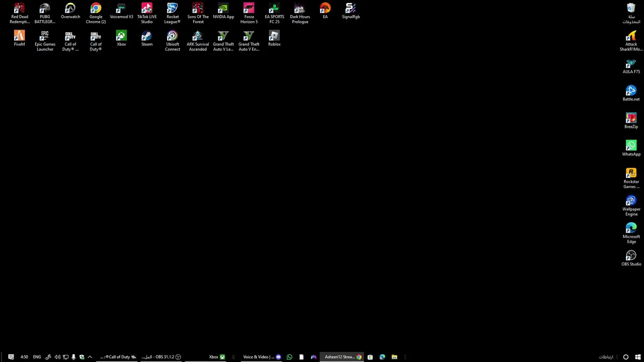Image resolution: width=644 pixels, height=362 pixels.
Task: Select the TikTok LIVE Studio shortcut
Action: (147, 14)
